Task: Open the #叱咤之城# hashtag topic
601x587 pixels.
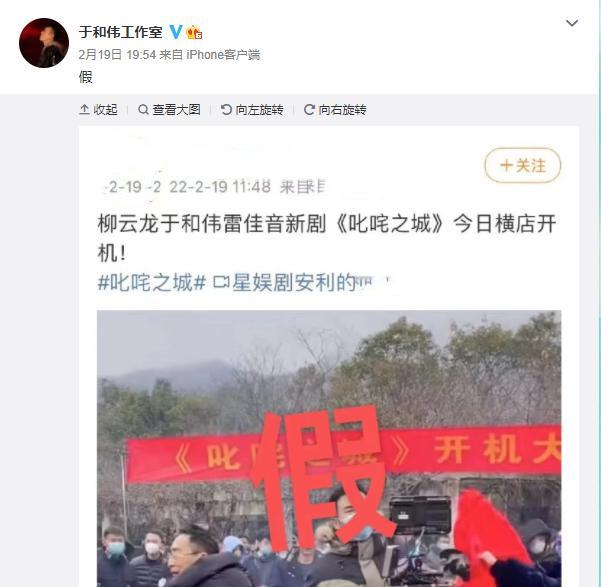Action: (152, 283)
